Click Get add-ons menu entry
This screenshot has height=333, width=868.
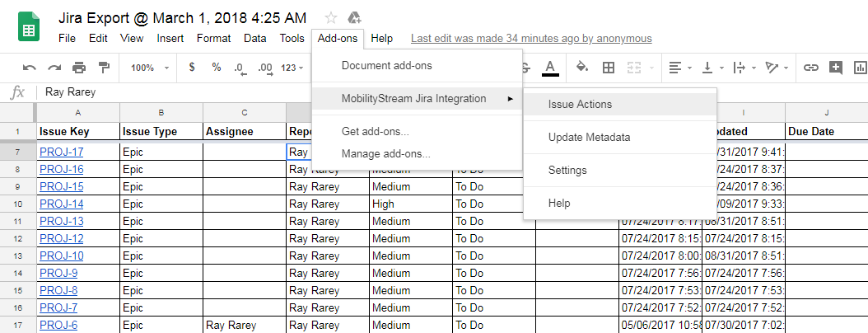pos(375,131)
